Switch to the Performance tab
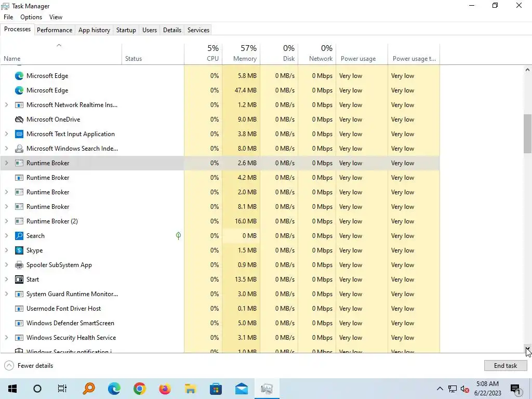532x399 pixels. click(55, 30)
